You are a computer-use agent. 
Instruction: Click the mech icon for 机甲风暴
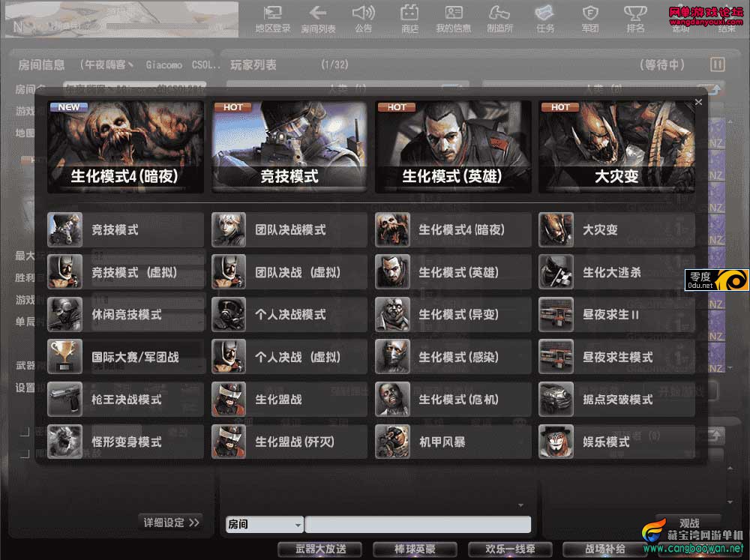392,442
